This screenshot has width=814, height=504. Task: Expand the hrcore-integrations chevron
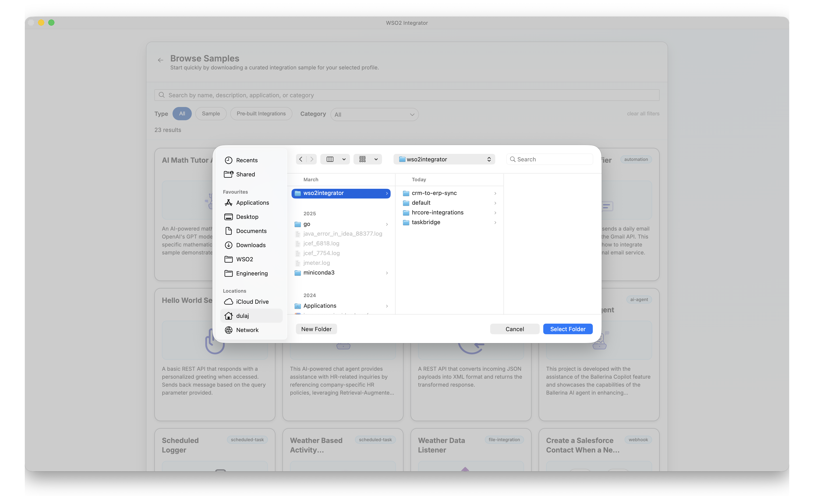point(495,213)
